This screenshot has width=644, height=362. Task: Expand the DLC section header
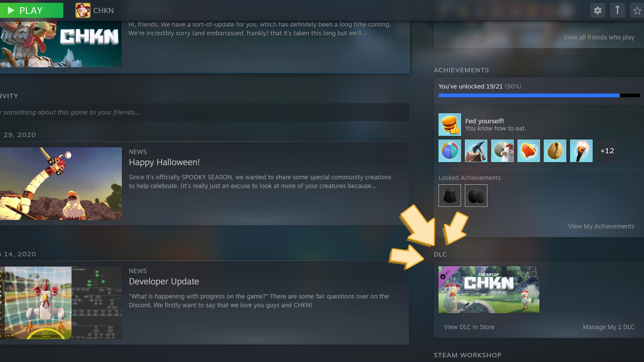(440, 254)
